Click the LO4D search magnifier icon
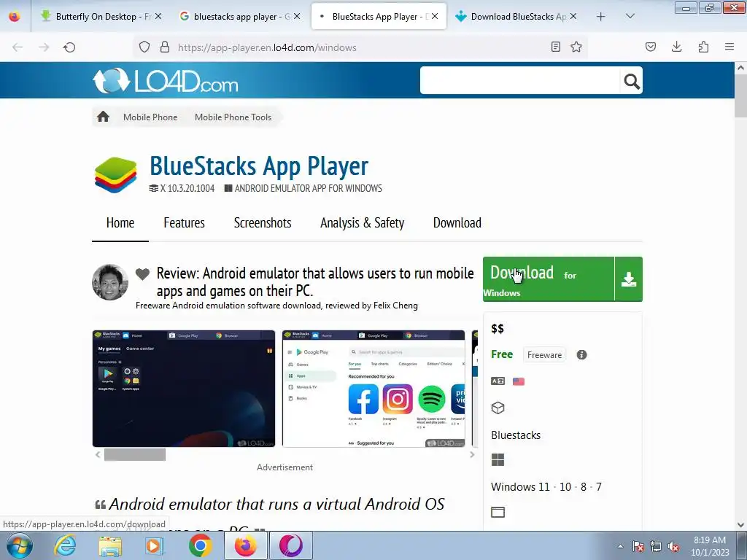747x560 pixels. [632, 82]
